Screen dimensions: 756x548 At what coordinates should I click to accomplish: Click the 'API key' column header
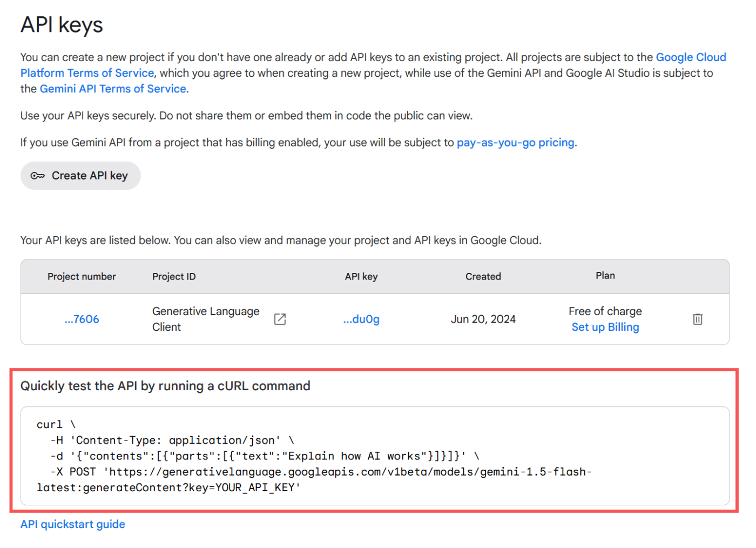[361, 277]
